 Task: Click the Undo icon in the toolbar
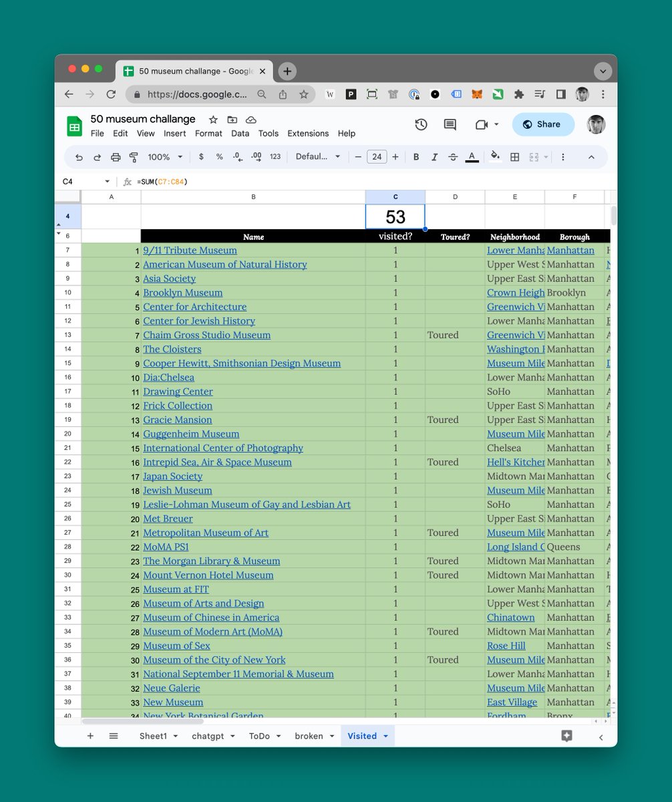[x=79, y=157]
